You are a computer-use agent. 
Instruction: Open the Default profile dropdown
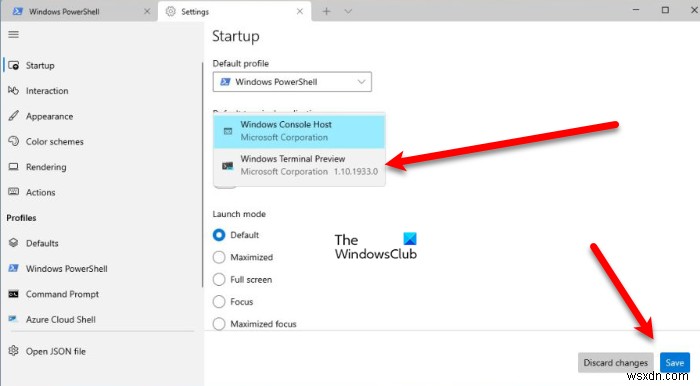(292, 82)
